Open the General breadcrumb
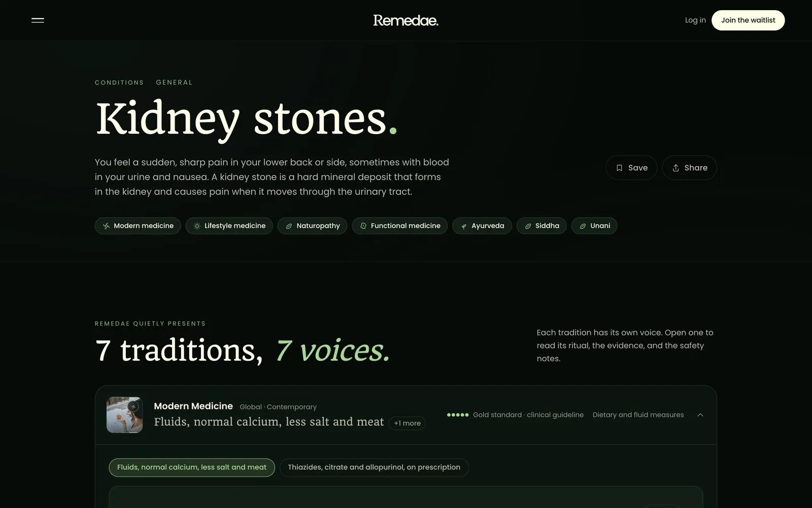 pyautogui.click(x=174, y=82)
